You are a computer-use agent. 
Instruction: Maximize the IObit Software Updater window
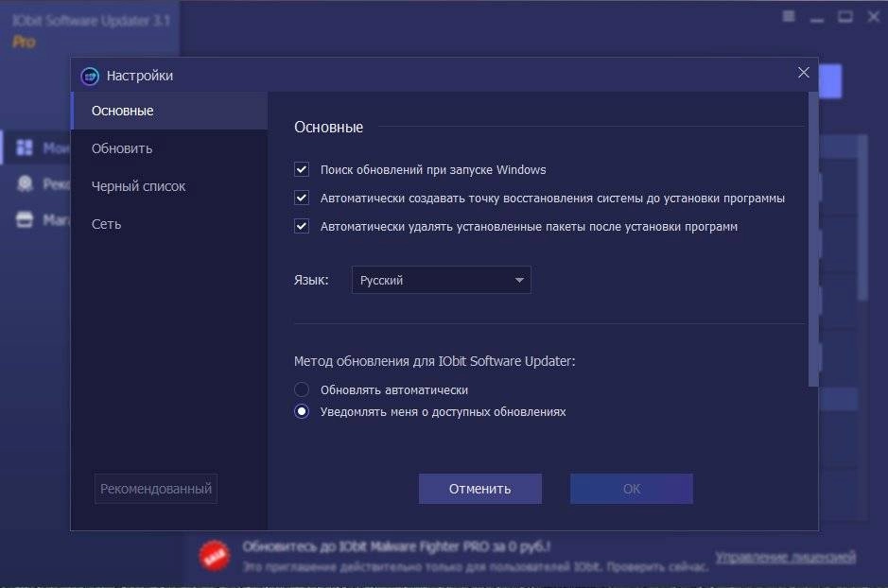845,17
